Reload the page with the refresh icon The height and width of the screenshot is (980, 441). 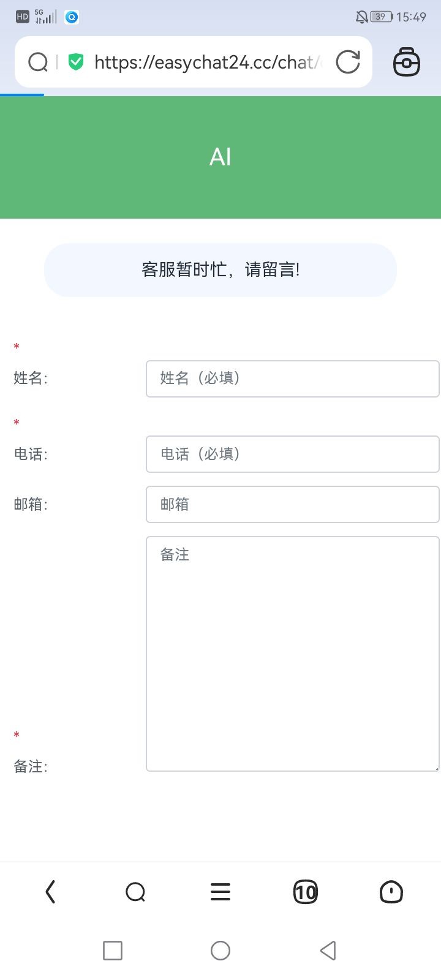coord(348,62)
